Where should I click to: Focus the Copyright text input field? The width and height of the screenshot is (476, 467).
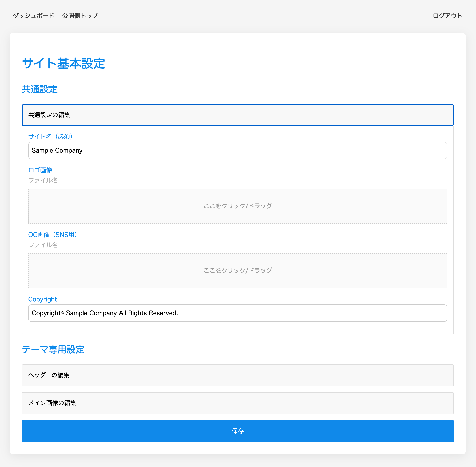[238, 313]
